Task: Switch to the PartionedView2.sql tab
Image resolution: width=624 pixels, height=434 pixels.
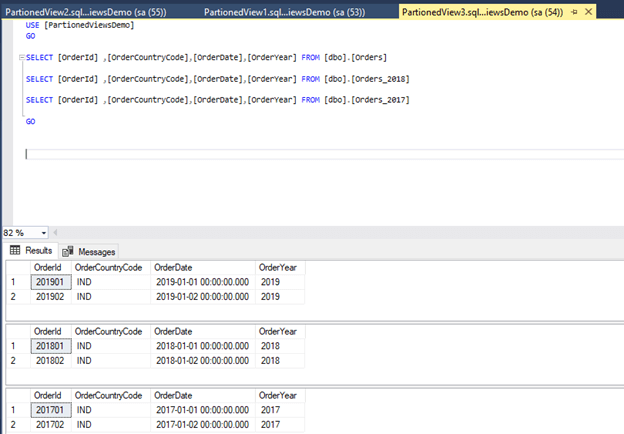Action: [86, 12]
